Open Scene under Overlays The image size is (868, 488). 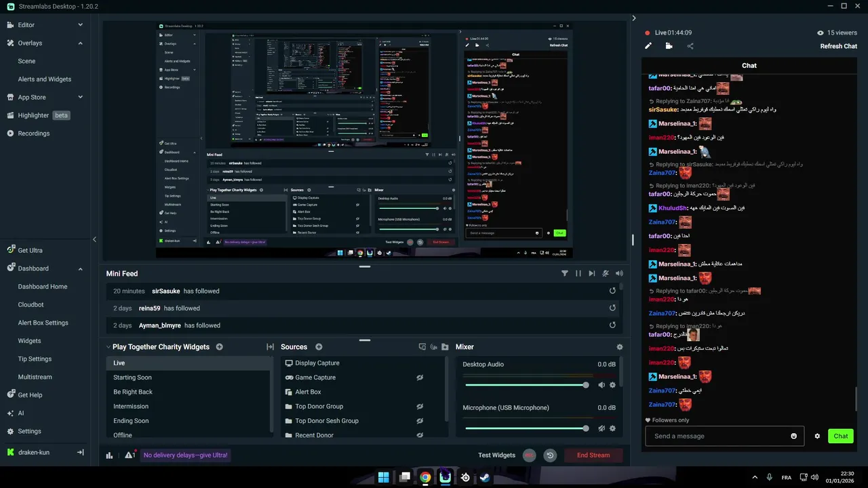[26, 61]
